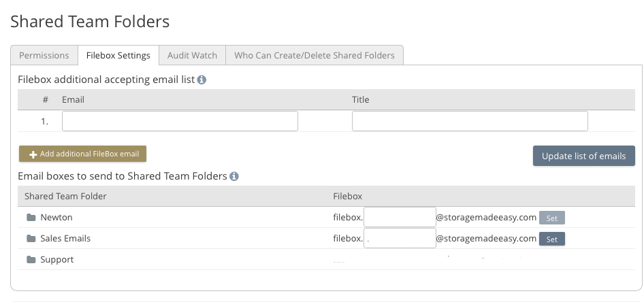This screenshot has width=644, height=302.
Task: Switch to the Audit Watch tab
Action: click(193, 55)
